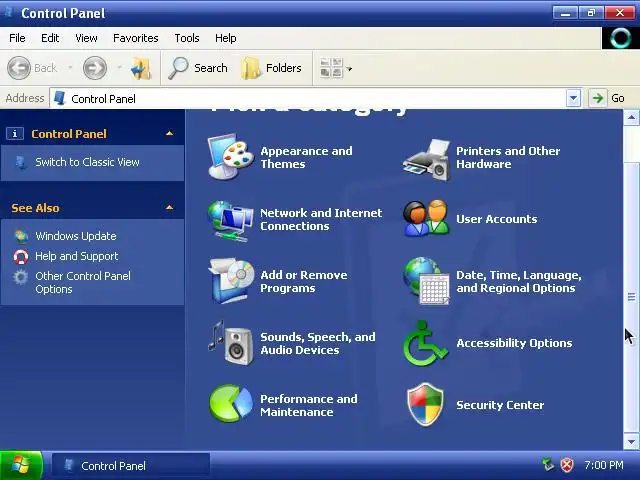Open the Accessibility Options wheelchair icon
The image size is (640, 480).
coord(425,343)
